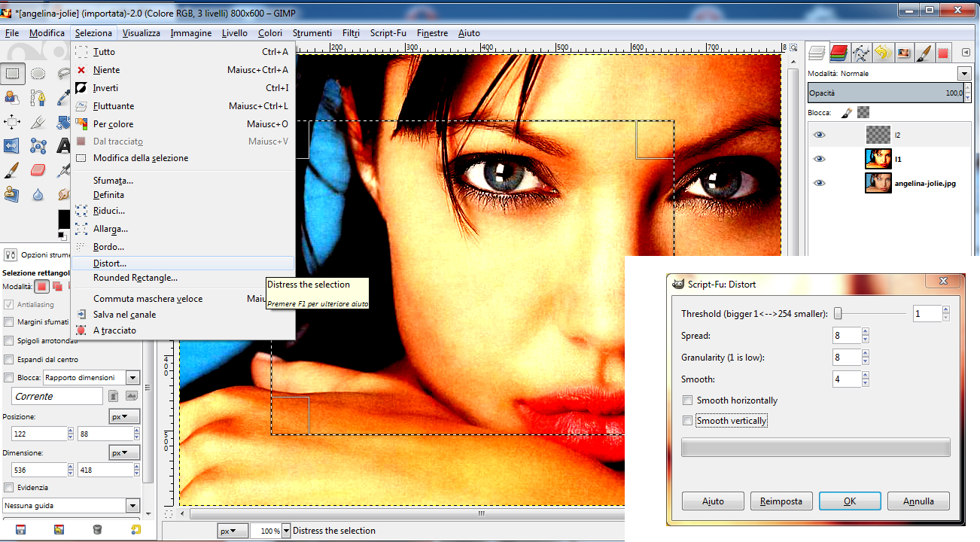Select the Blur/Sharpen droplet tool

point(38,194)
